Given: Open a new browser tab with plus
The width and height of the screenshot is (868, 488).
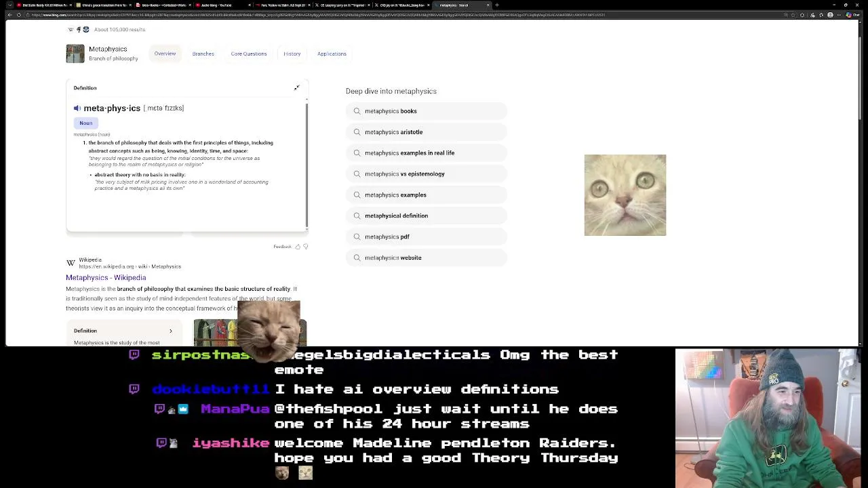Looking at the screenshot, I should (496, 5).
